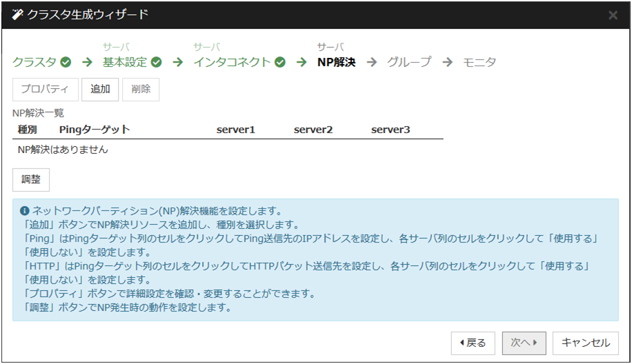Select the グループ wizard step

[409, 62]
